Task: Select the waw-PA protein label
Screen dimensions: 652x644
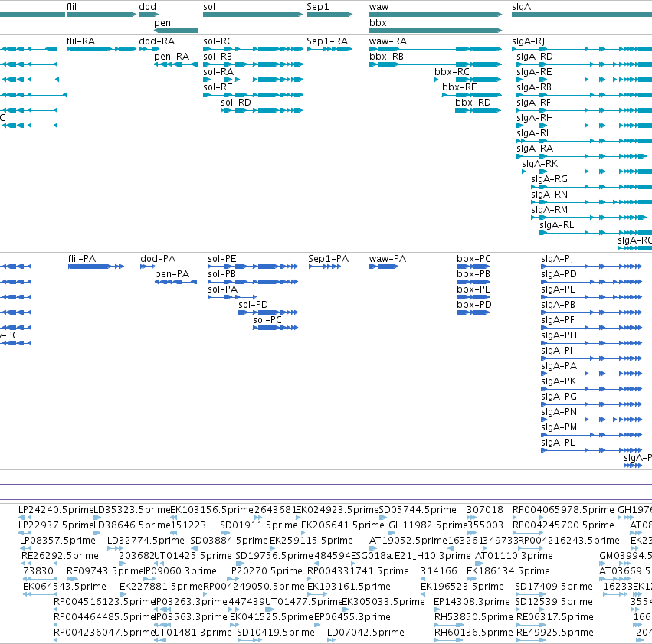Action: click(x=388, y=259)
